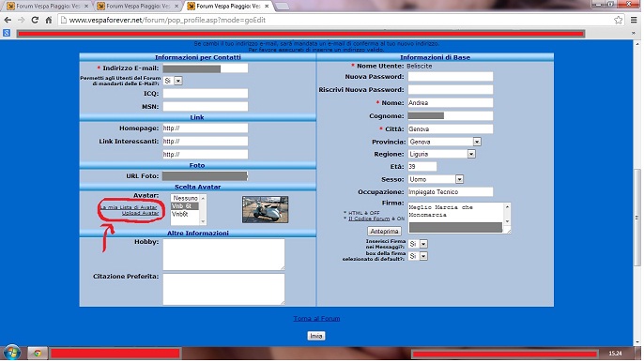The image size is (644, 362).
Task: Reload the current page
Action: [x=35, y=20]
